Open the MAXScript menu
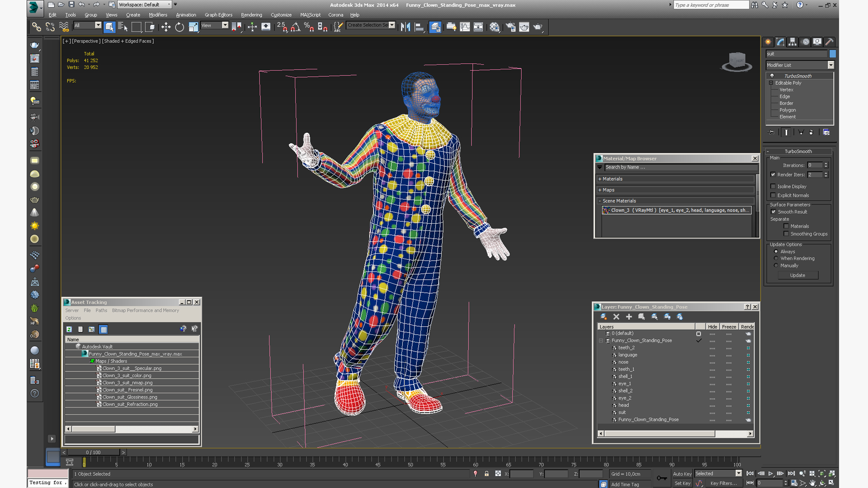 tap(310, 15)
